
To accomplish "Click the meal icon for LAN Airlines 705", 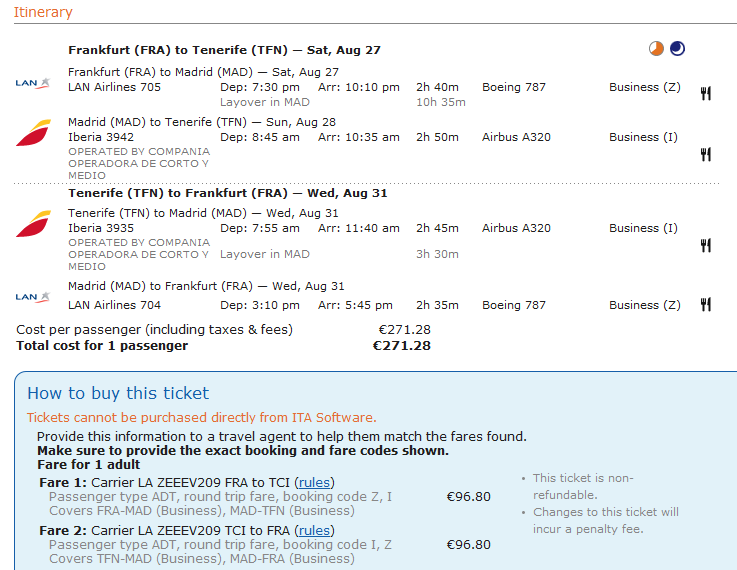I will click(706, 93).
